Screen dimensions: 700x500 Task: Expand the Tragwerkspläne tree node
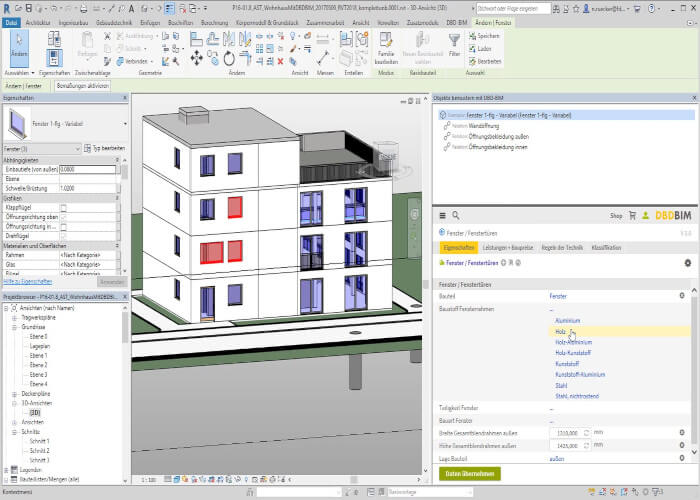click(14, 318)
